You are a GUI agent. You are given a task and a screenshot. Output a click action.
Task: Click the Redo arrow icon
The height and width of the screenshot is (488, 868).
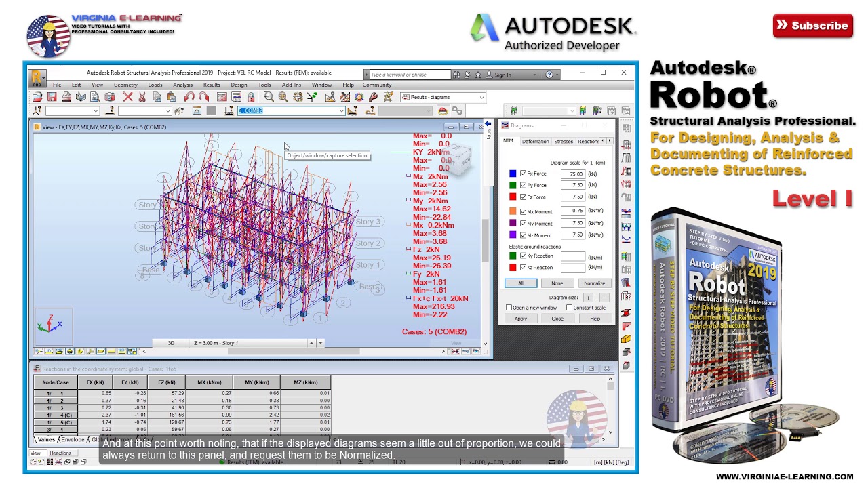[x=203, y=97]
